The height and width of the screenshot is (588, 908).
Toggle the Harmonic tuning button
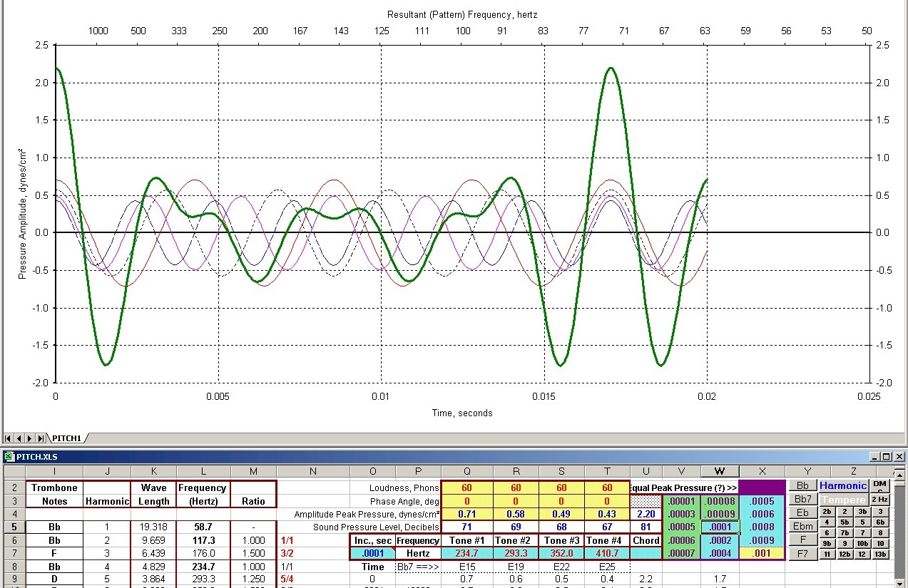click(843, 485)
